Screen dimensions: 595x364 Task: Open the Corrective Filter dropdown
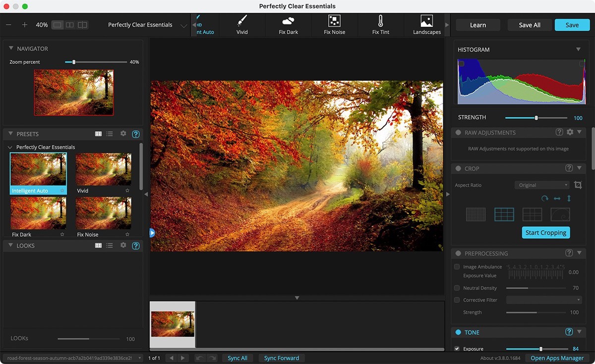tap(544, 300)
